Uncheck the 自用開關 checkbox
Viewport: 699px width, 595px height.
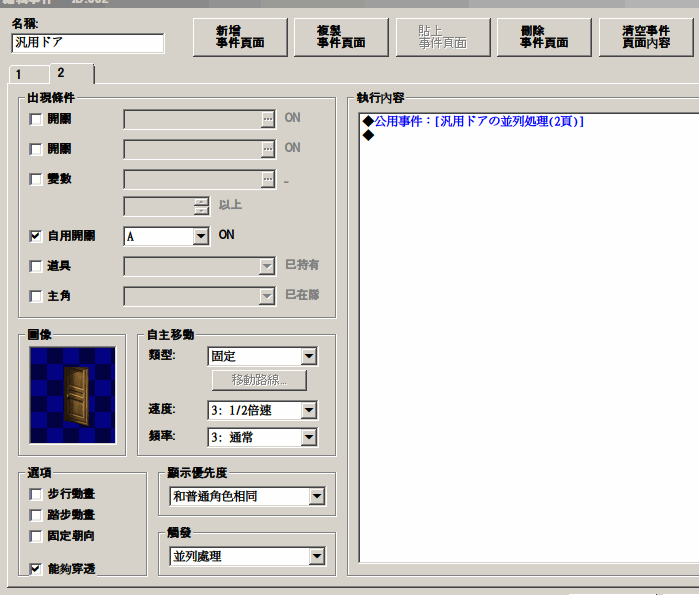(x=36, y=236)
